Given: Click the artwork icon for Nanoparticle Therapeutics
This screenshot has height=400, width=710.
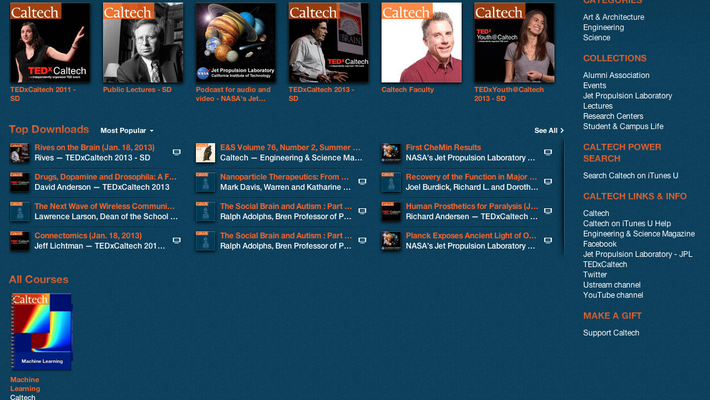Looking at the screenshot, I should point(205,182).
